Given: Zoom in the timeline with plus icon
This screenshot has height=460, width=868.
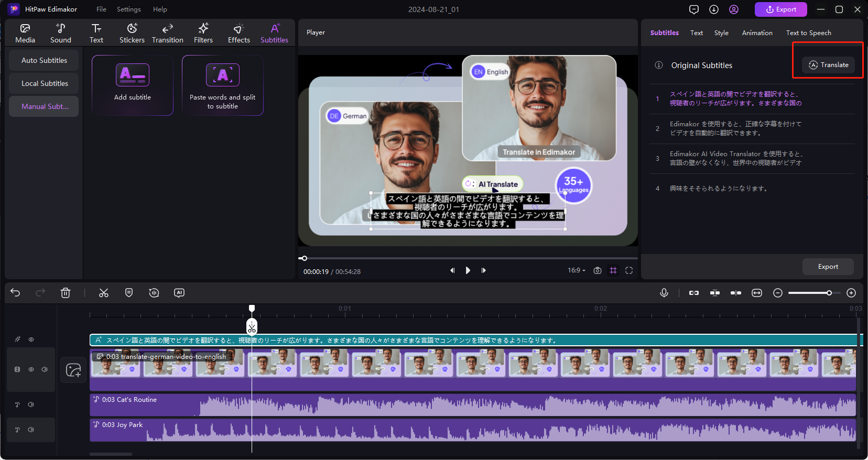Looking at the screenshot, I should click(x=851, y=293).
